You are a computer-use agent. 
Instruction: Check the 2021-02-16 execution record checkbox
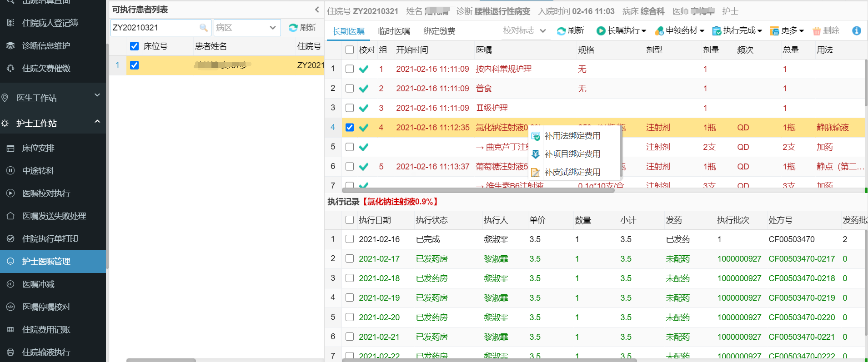350,239
